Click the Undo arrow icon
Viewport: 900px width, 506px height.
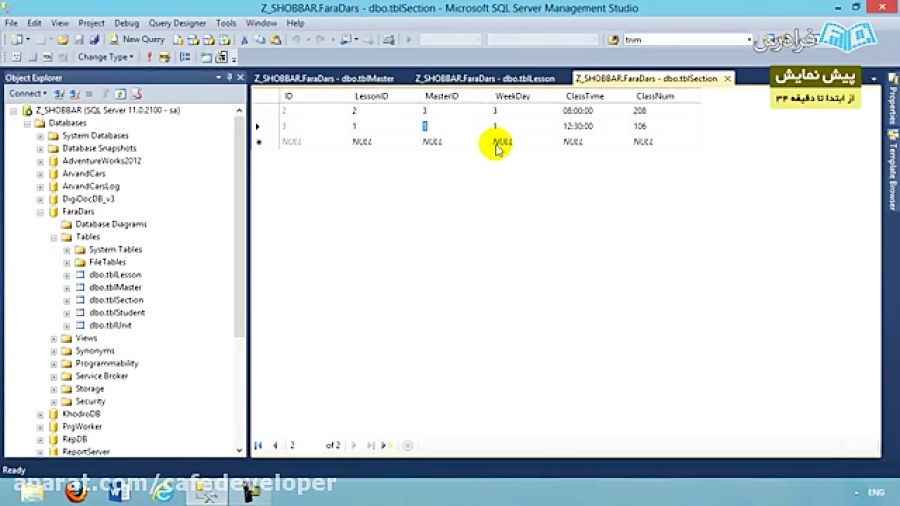coord(296,40)
